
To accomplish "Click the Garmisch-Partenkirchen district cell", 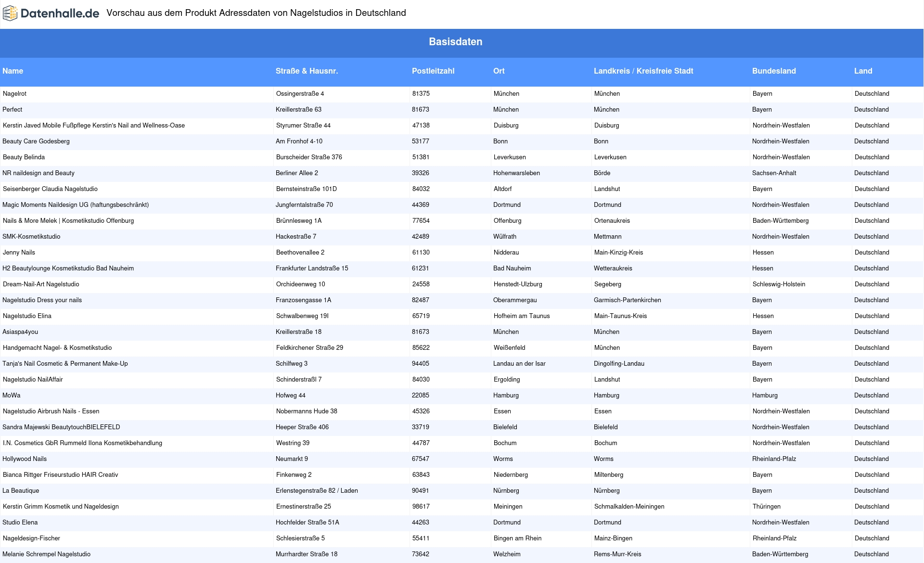I will 627,300.
